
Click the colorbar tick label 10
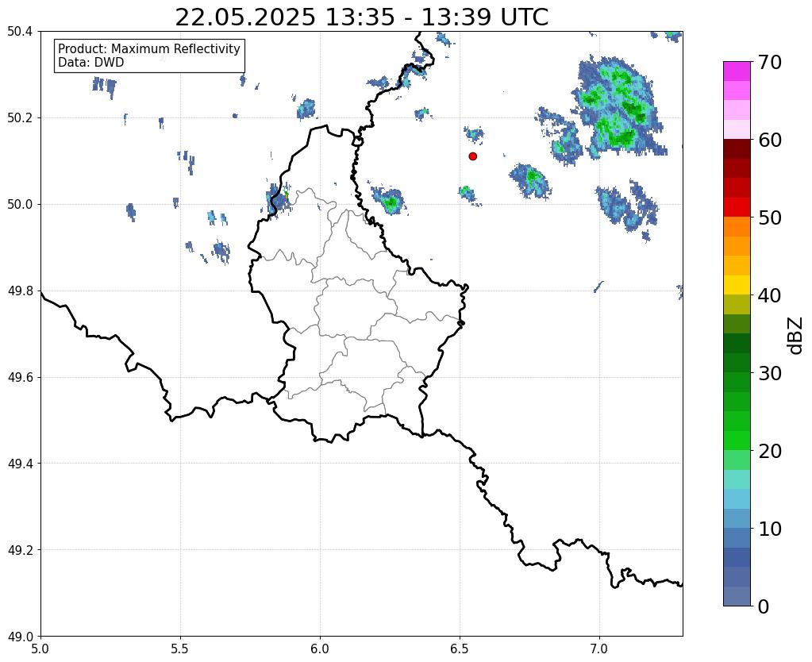tap(770, 529)
